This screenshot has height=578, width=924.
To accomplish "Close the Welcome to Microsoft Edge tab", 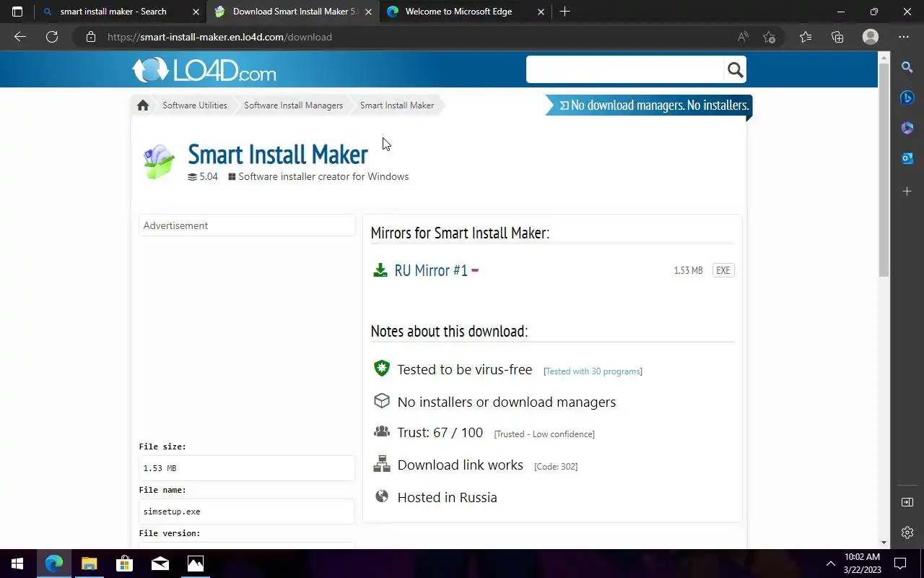I will tap(541, 12).
